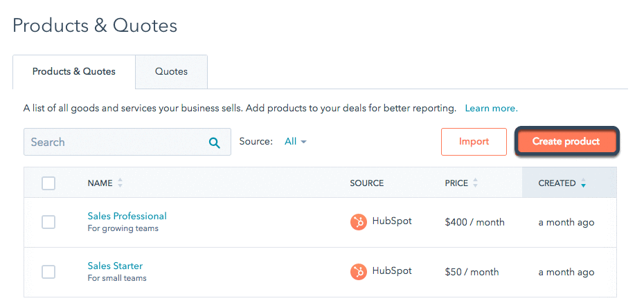
Task: Click 'a month ago' in Sales Professional row
Action: [566, 223]
